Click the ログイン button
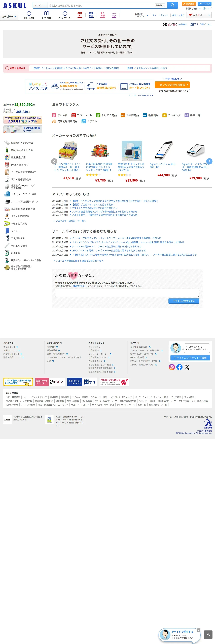Image resolution: width=215 pixels, height=644 pixels. tap(204, 4)
